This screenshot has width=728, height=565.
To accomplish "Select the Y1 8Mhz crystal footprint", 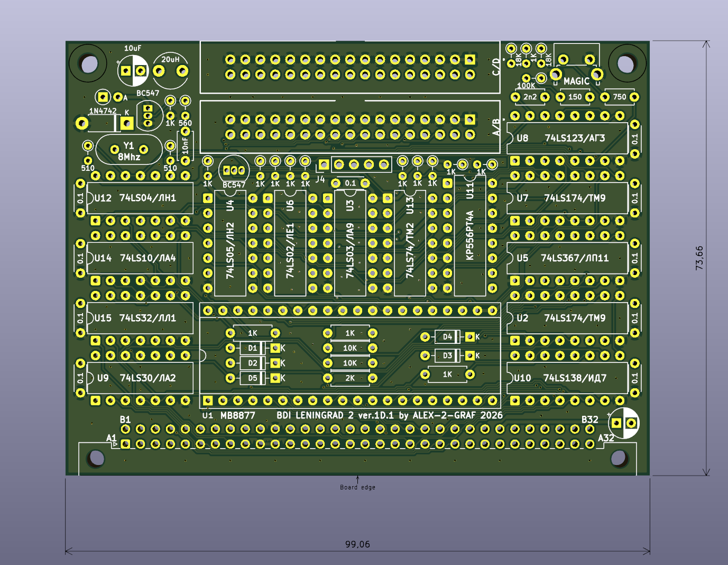I will pyautogui.click(x=128, y=151).
